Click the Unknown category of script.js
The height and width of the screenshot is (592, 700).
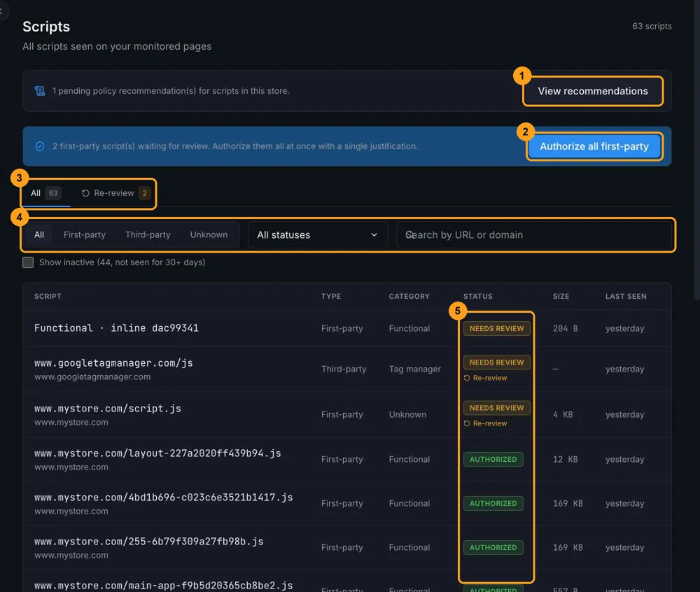407,414
